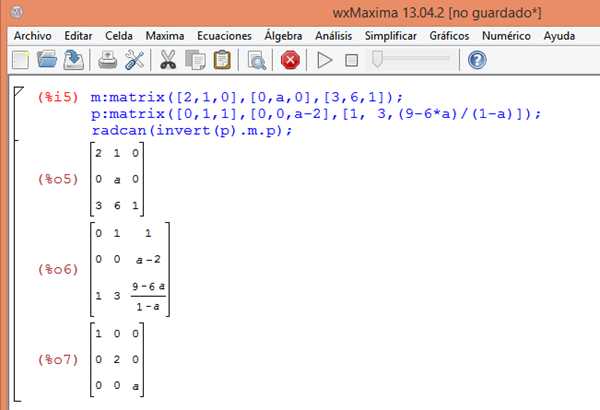The height and width of the screenshot is (410, 600).
Task: Click the middle 'a' entry of matrix %o5
Action: tap(117, 180)
